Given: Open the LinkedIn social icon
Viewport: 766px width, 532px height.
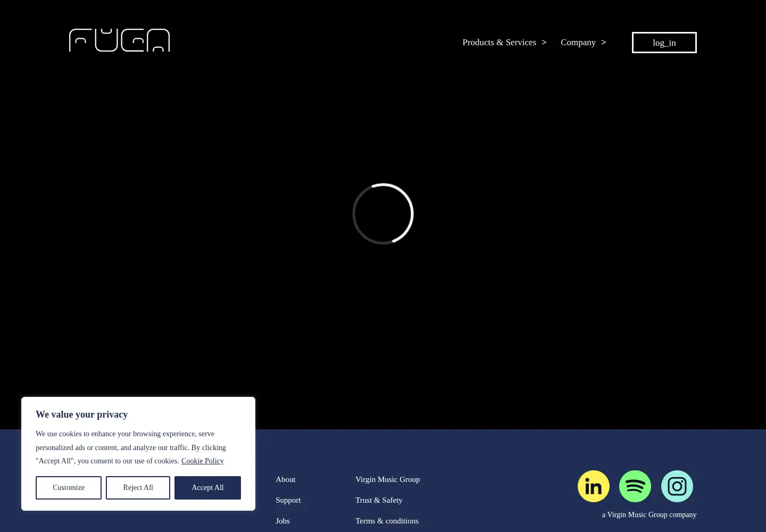Looking at the screenshot, I should (594, 486).
